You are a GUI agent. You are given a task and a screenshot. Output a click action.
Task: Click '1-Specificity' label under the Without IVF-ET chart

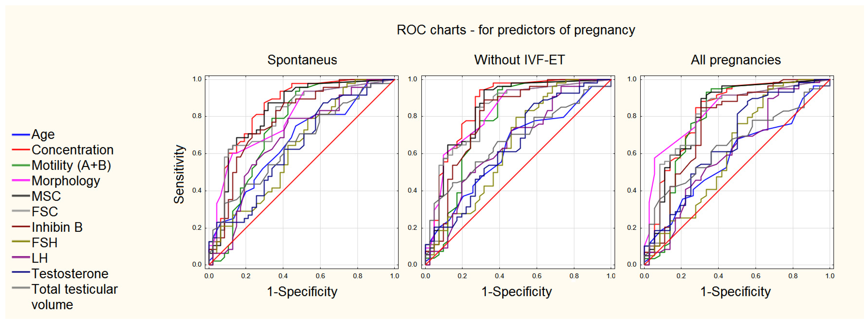(x=517, y=291)
